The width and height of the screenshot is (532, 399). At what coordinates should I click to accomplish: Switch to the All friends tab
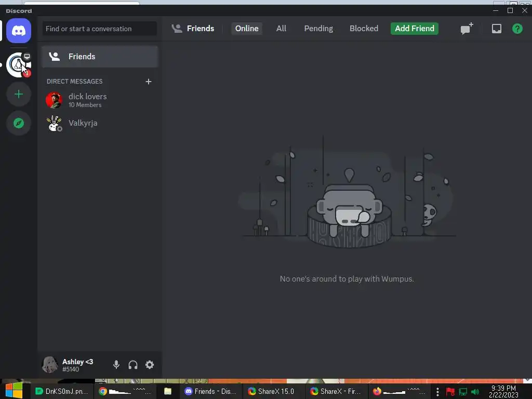pyautogui.click(x=281, y=29)
